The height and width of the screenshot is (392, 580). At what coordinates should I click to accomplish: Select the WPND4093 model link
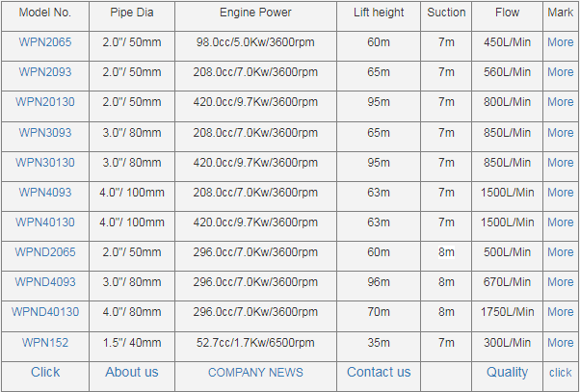(45, 282)
